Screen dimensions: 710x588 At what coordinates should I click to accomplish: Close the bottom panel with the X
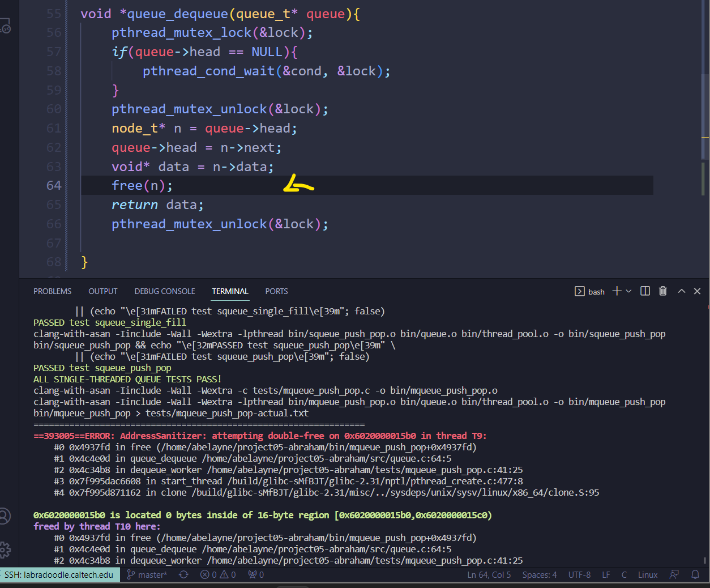tap(698, 291)
